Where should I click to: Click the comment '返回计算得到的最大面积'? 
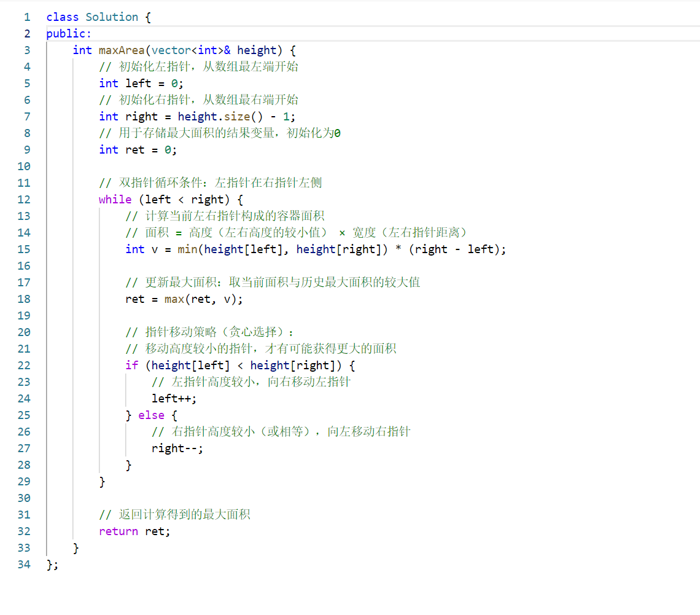click(174, 515)
